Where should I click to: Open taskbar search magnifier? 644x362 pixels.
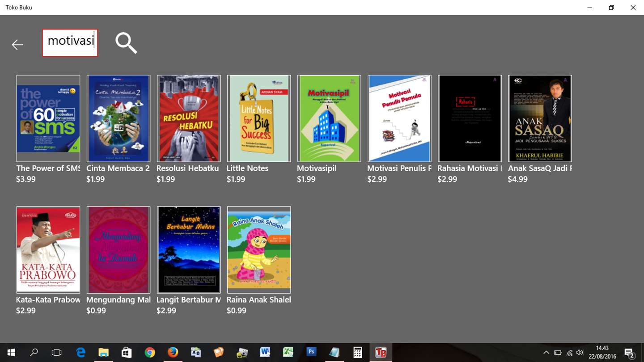point(34,353)
